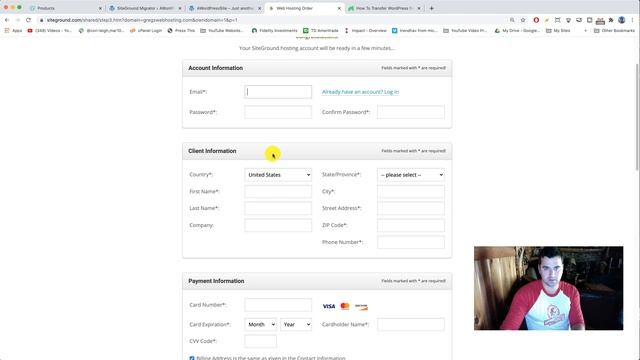Click the ZIP Code field
Viewport: 640px width, 360px height.
(x=411, y=225)
